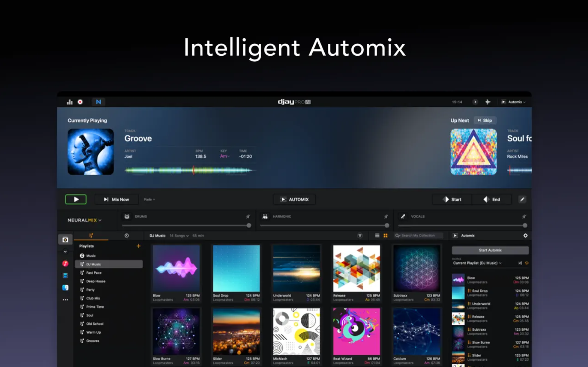This screenshot has width=588, height=367.
Task: Select the My Collection library source icon
Action: click(x=65, y=240)
